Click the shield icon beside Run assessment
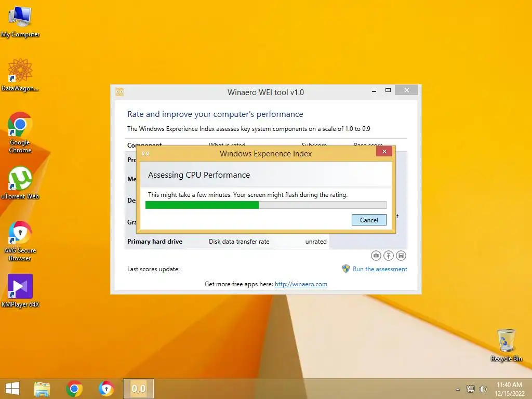 coord(345,269)
